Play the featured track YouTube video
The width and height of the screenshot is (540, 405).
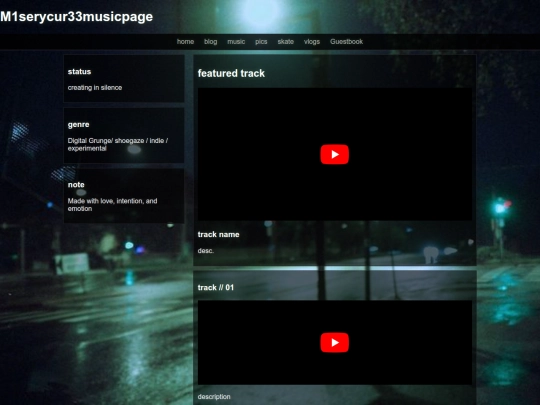point(334,154)
